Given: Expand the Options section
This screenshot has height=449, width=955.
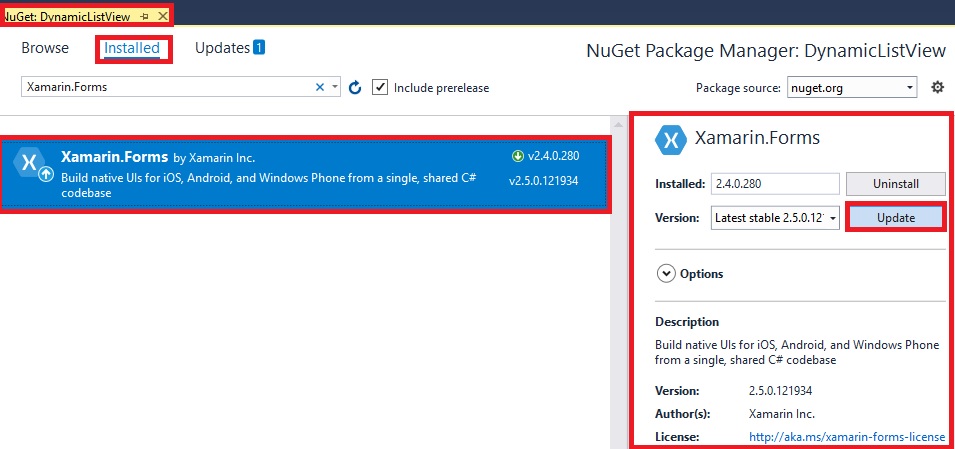Looking at the screenshot, I should click(666, 273).
